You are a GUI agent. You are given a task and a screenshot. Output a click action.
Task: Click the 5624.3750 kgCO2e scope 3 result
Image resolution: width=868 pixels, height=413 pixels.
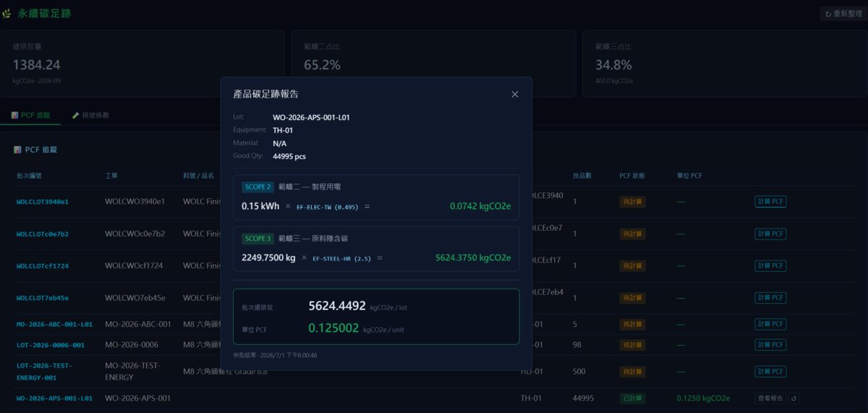(473, 257)
